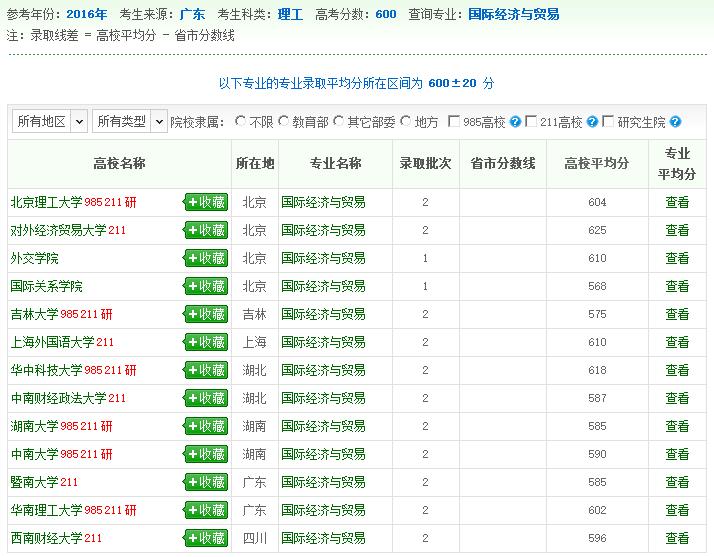Click 查看 in 暨南大学 row
The height and width of the screenshot is (557, 714).
click(677, 482)
